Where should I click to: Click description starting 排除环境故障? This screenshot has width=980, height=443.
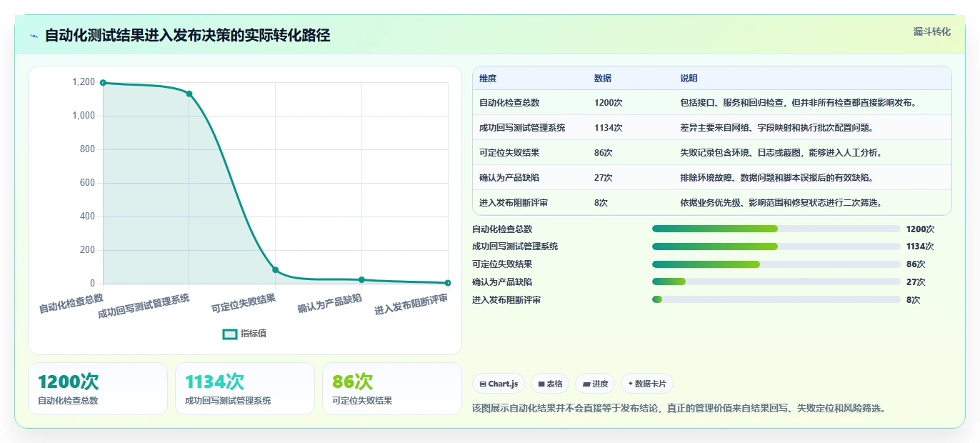tap(776, 178)
